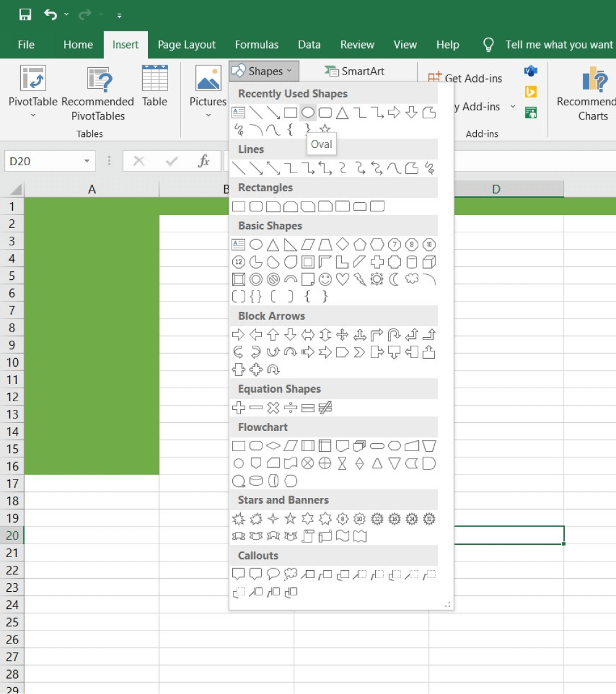Choose the Flowchart Decision diamond shape
The image size is (616, 694).
coord(272,446)
